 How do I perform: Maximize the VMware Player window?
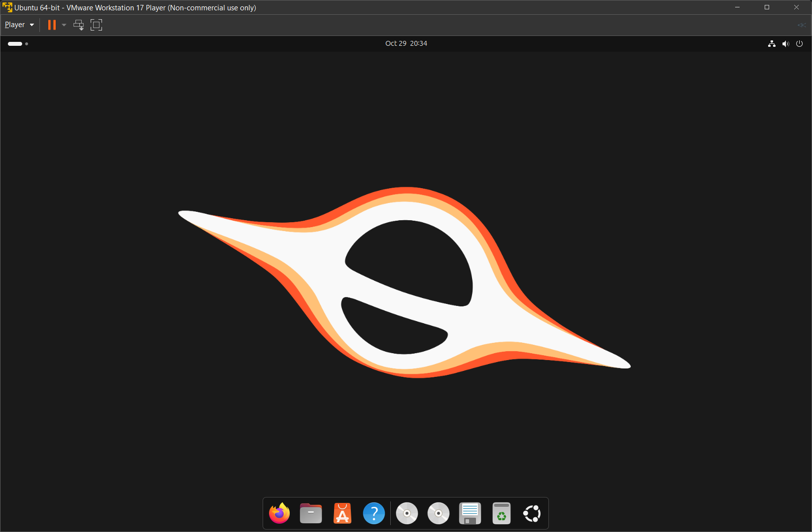(767, 7)
